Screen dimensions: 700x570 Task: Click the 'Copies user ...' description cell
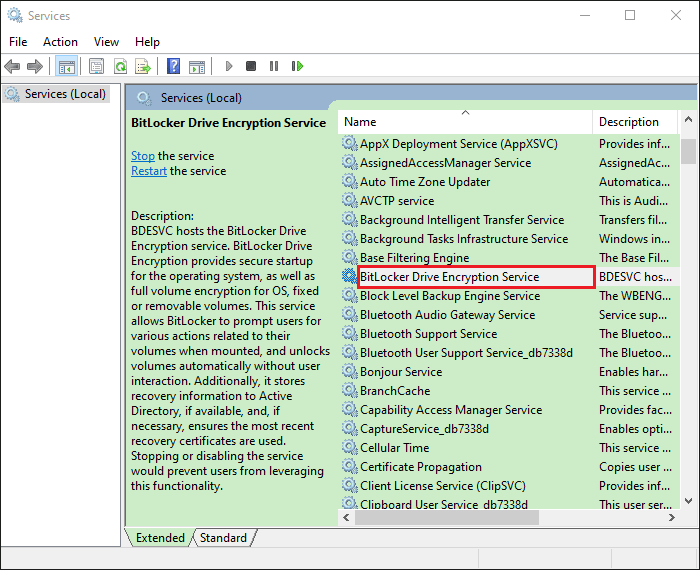pos(635,467)
